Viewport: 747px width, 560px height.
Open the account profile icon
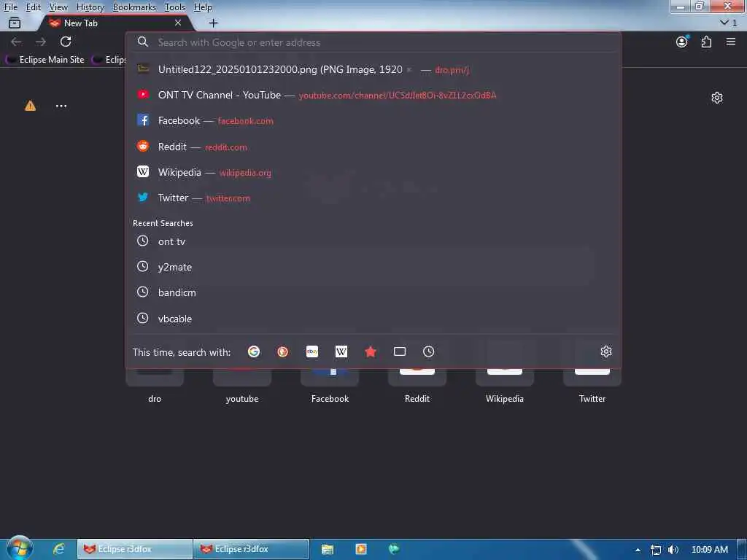(x=682, y=42)
